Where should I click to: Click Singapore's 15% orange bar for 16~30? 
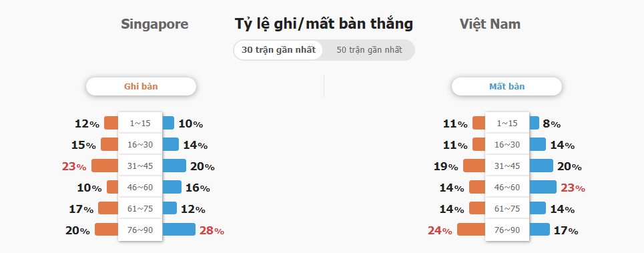point(109,144)
